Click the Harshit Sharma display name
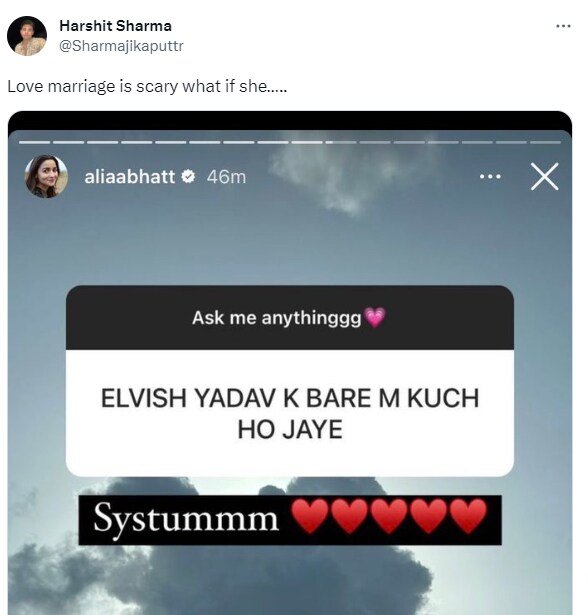This screenshot has width=588, height=615. tap(115, 26)
